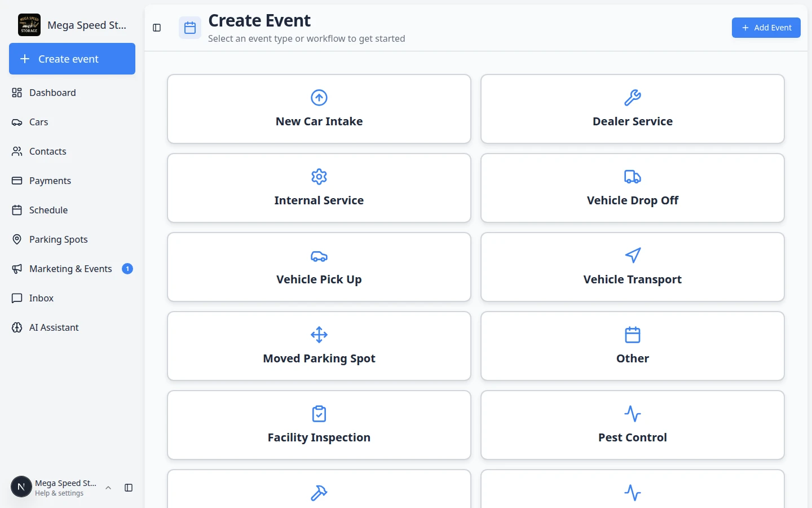This screenshot has height=508, width=812.
Task: Click the Marketing & Events notification badge
Action: click(127, 269)
